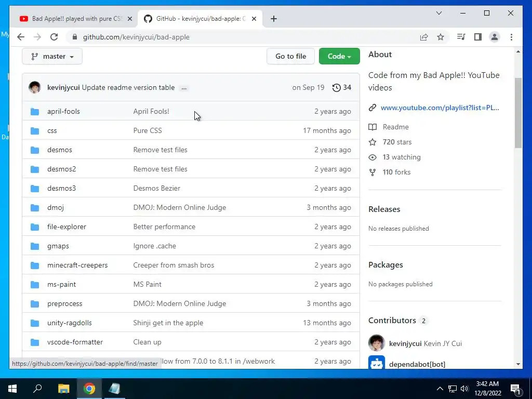Open Windows Start menu

coord(12,389)
